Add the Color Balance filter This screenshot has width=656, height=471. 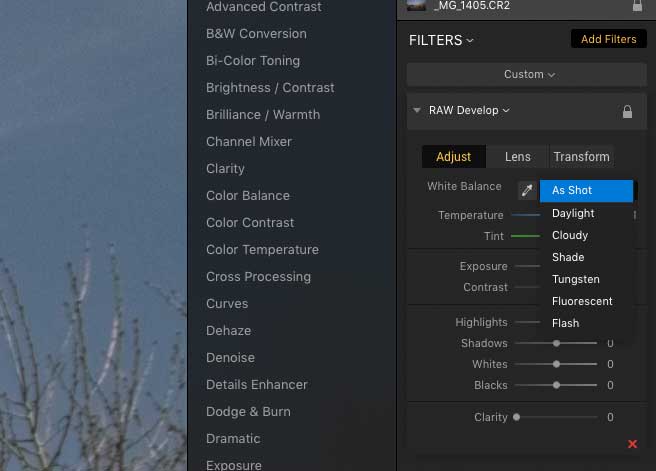248,196
